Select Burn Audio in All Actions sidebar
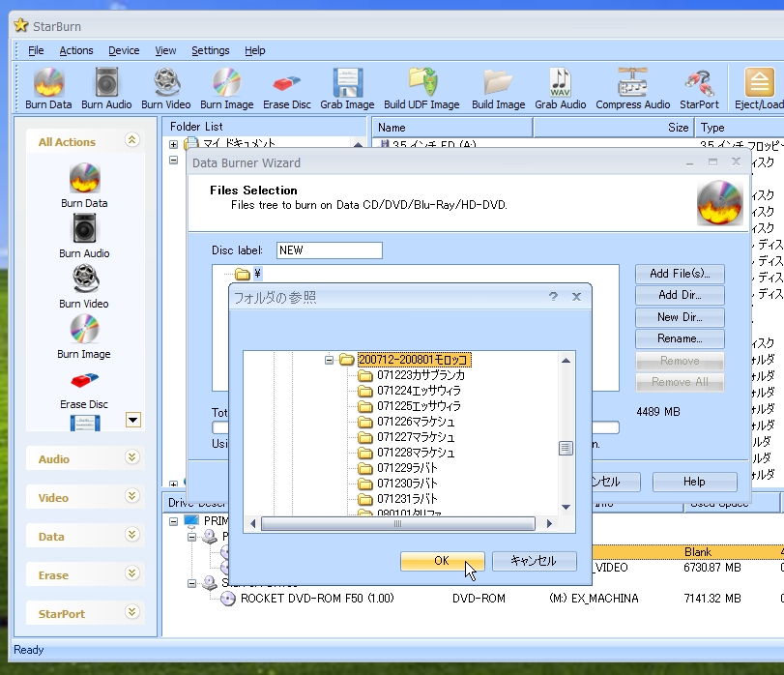The height and width of the screenshot is (675, 784). coord(84,236)
